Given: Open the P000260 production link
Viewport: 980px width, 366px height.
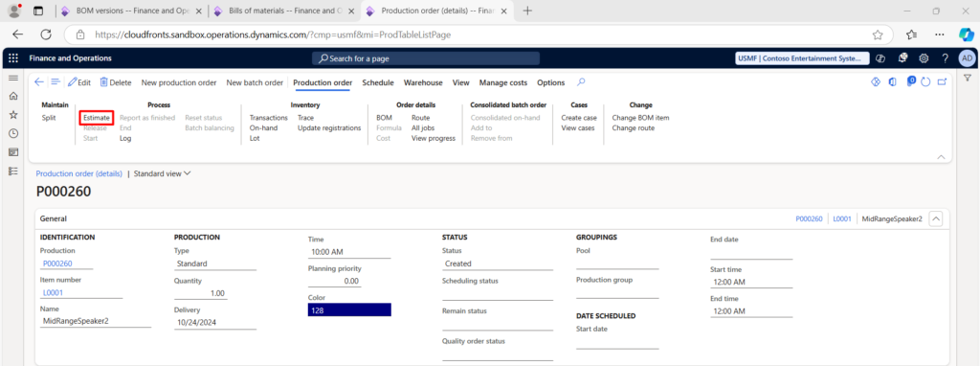Looking at the screenshot, I should coord(57,263).
